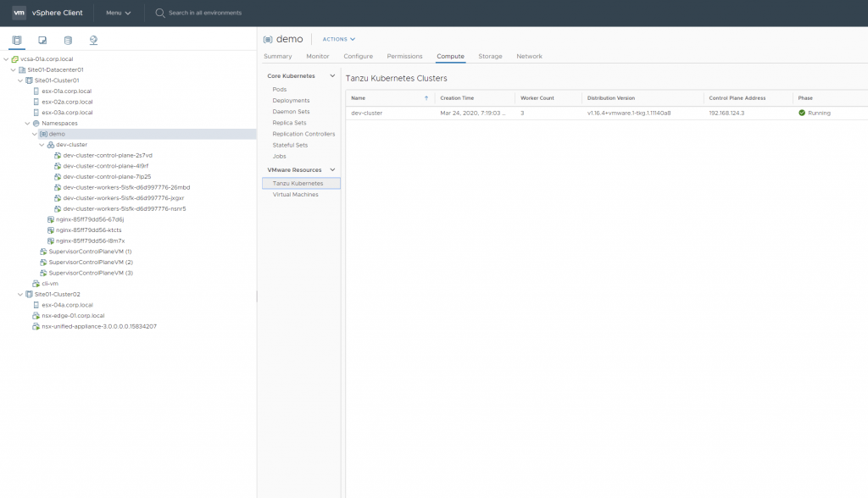The height and width of the screenshot is (498, 868).
Task: Select nginx-85ff79dd56-ktcts in the tree
Action: click(88, 230)
